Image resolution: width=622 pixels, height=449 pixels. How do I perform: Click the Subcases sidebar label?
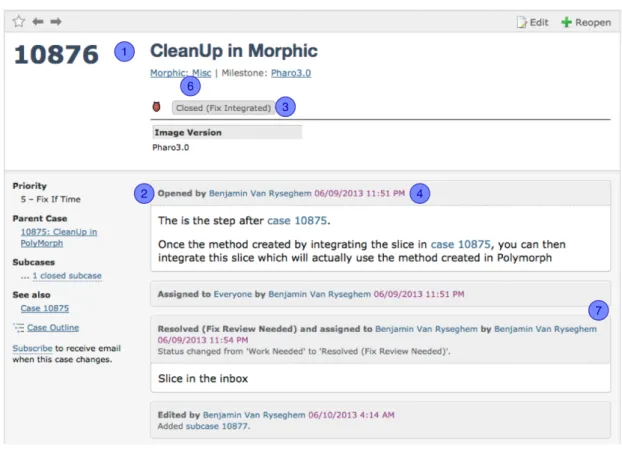tap(33, 262)
